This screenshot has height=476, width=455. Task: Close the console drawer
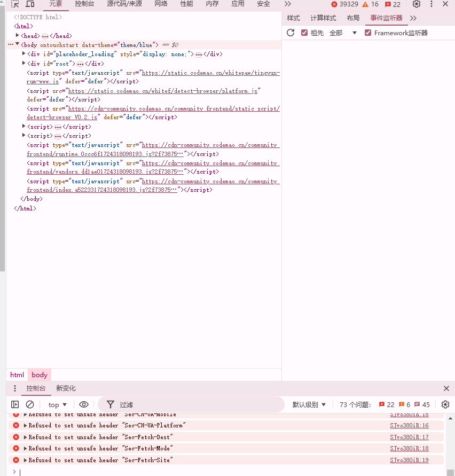tap(446, 388)
